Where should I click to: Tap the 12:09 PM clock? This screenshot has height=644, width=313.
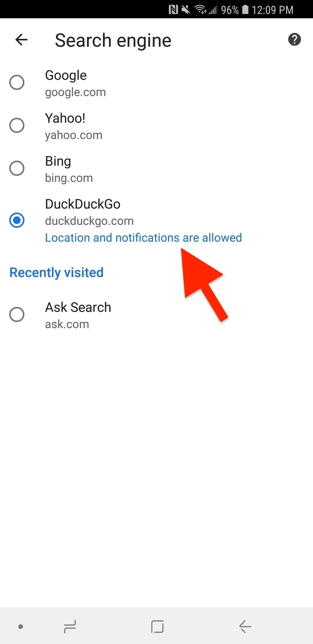[x=272, y=10]
